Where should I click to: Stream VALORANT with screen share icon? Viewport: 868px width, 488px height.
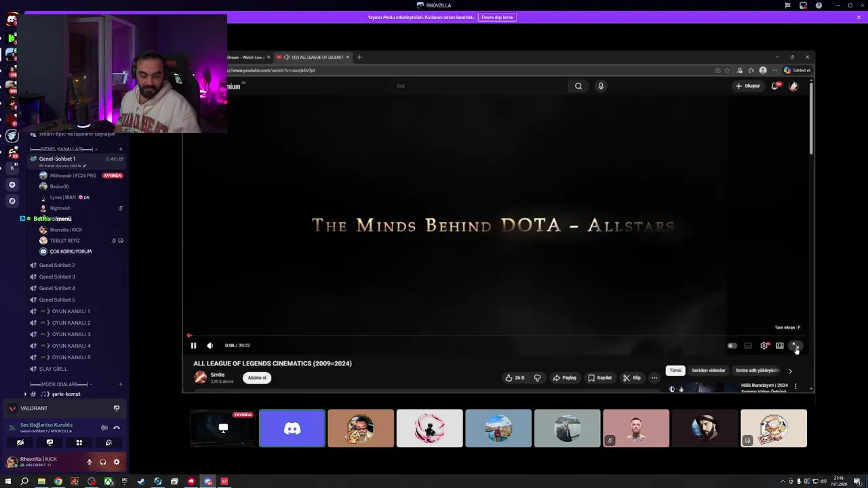pyautogui.click(x=117, y=408)
